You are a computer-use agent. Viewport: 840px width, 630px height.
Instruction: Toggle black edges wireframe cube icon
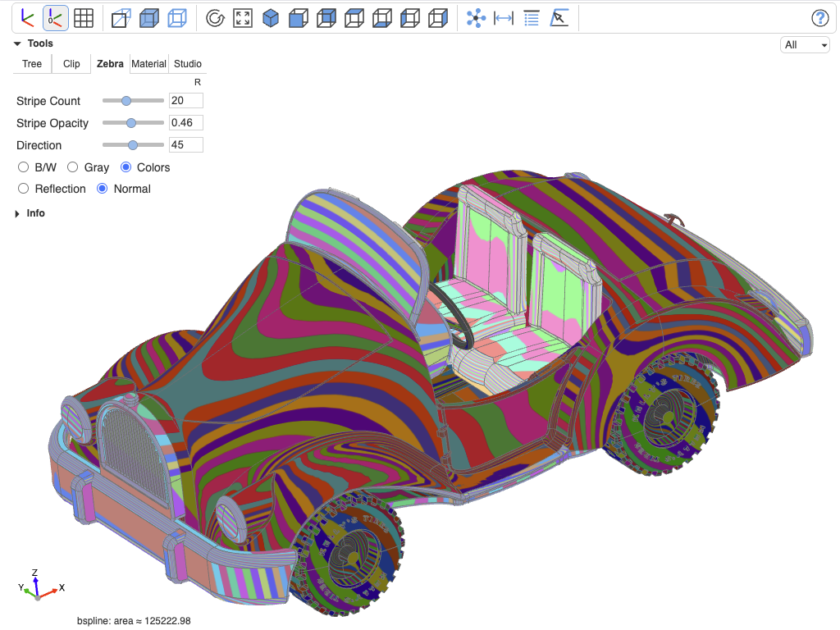[177, 18]
